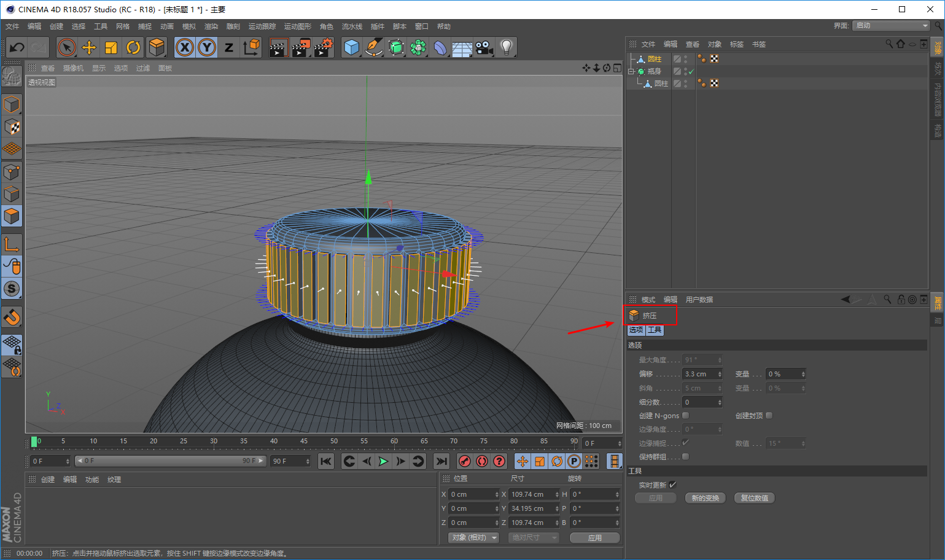Image resolution: width=945 pixels, height=560 pixels.
Task: Toggle 保持群组 checkbox
Action: click(x=686, y=457)
